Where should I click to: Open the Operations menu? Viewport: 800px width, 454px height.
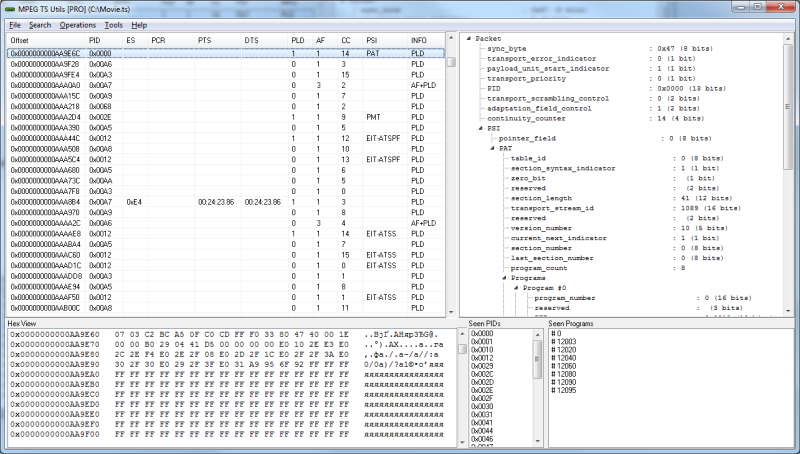point(78,25)
